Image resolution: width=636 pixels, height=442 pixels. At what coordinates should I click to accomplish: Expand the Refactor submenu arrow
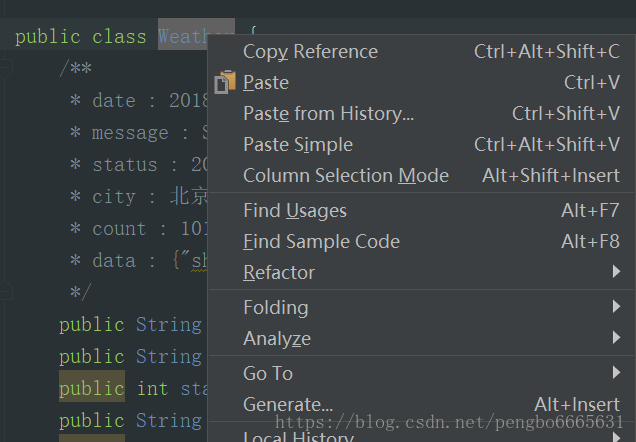click(x=617, y=272)
